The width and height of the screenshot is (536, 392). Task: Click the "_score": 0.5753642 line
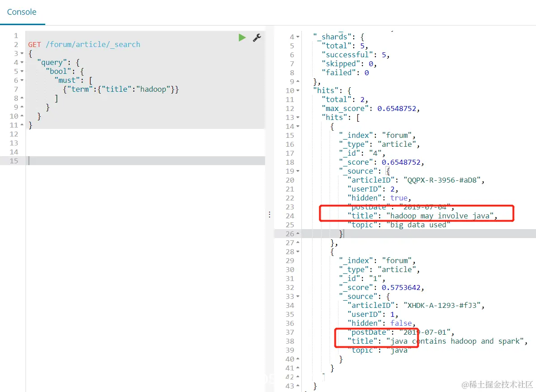382,288
